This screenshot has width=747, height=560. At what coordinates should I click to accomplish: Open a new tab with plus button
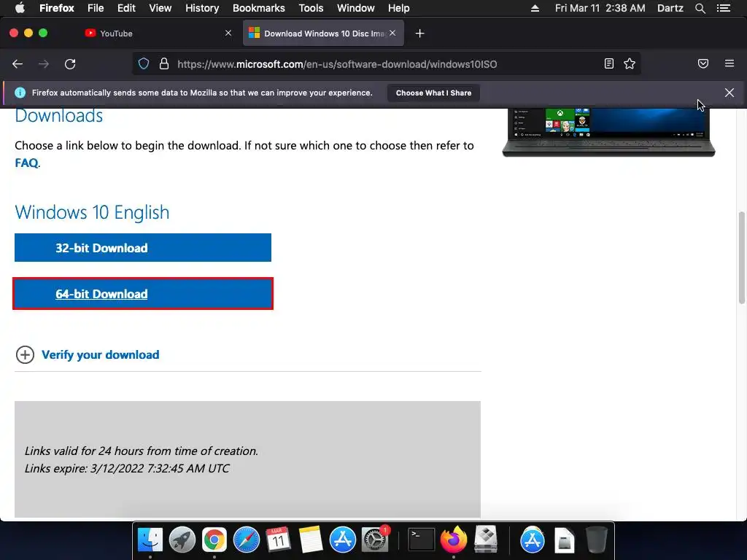pos(419,34)
